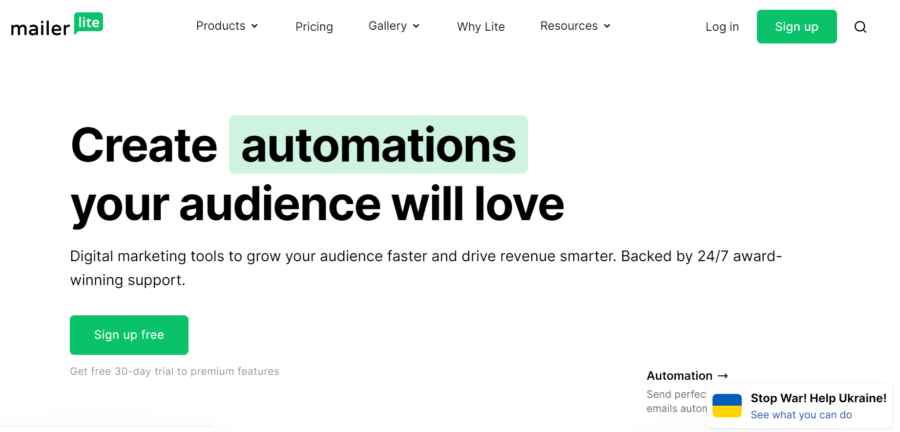The image size is (900, 432).
Task: Open the Products menu item
Action: point(227,26)
